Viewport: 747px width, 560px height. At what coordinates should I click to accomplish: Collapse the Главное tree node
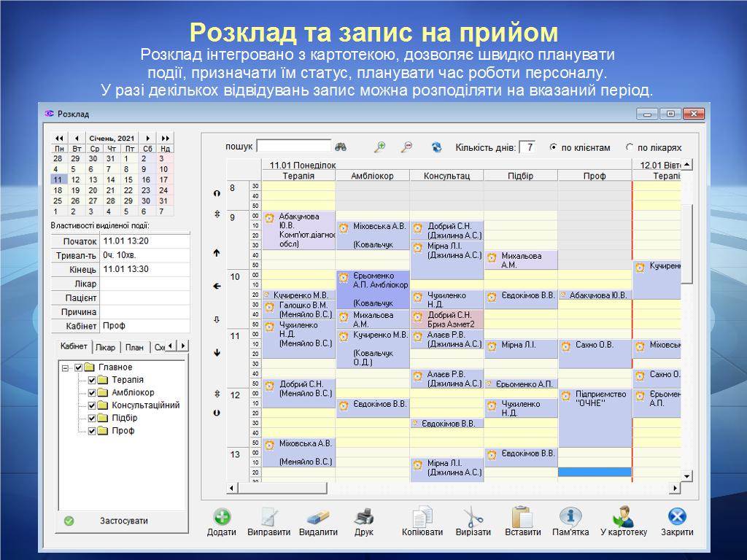[x=66, y=367]
